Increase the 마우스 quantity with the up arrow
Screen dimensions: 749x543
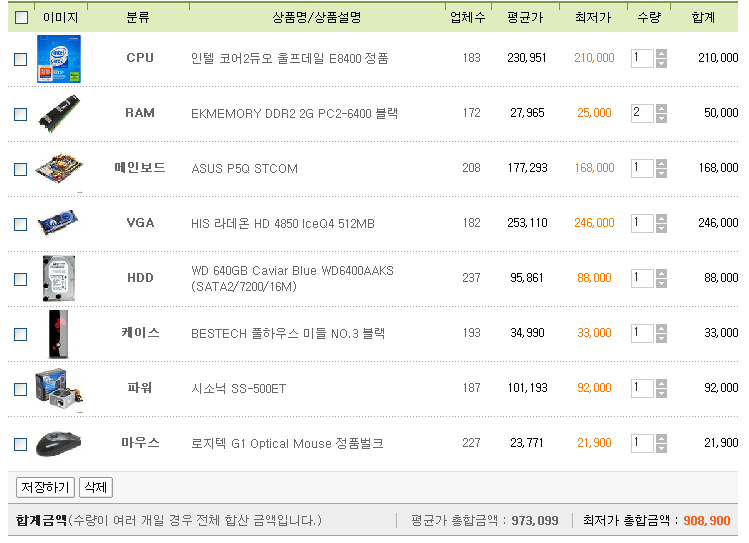(x=661, y=438)
